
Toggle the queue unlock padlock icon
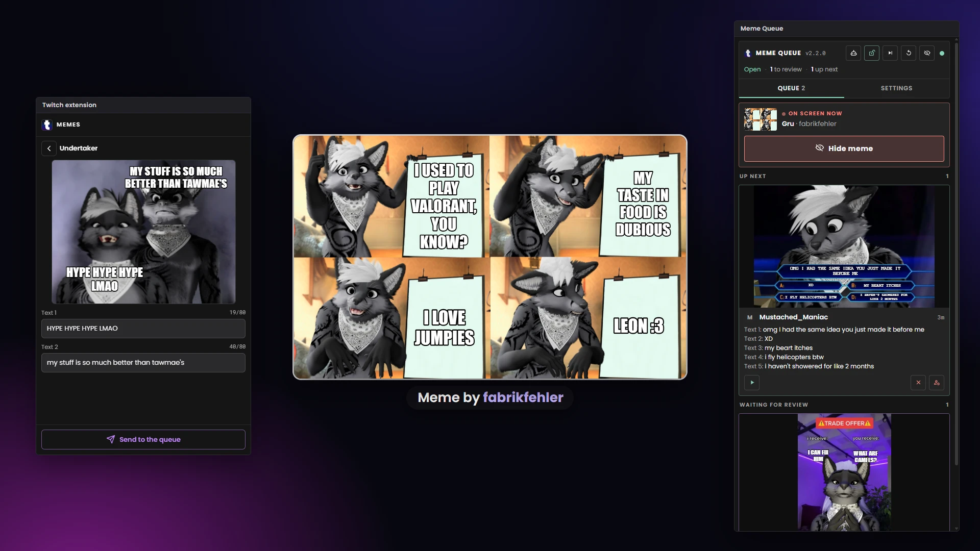tap(872, 53)
